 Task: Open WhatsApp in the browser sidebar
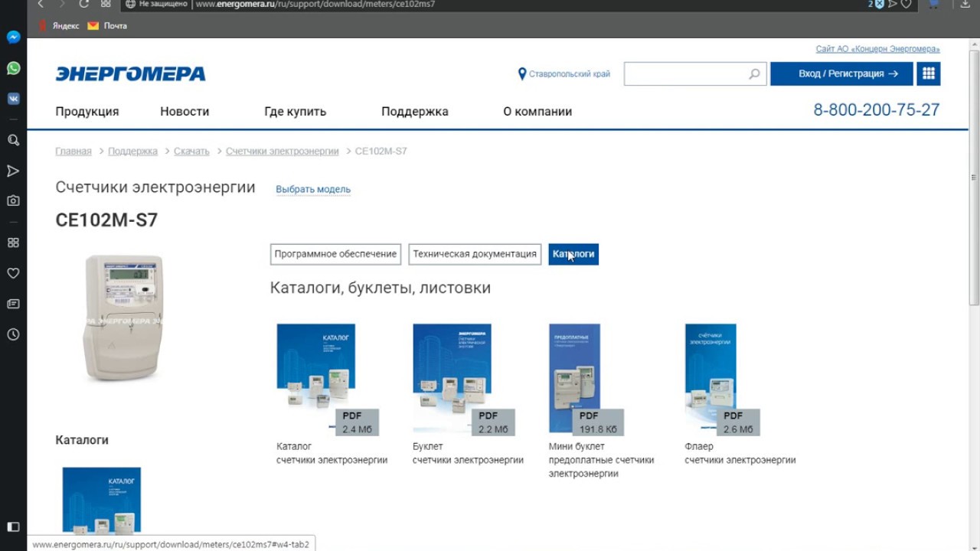(x=13, y=68)
